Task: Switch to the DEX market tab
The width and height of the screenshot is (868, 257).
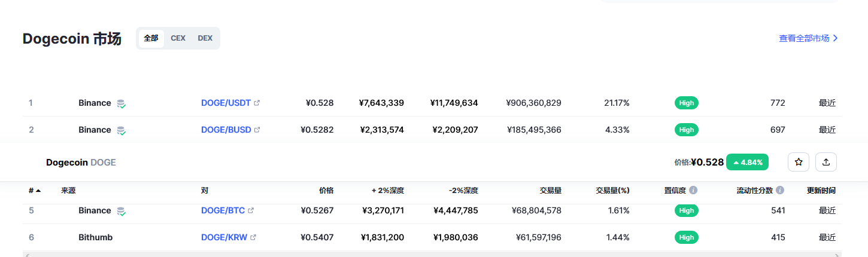Action: [x=205, y=38]
